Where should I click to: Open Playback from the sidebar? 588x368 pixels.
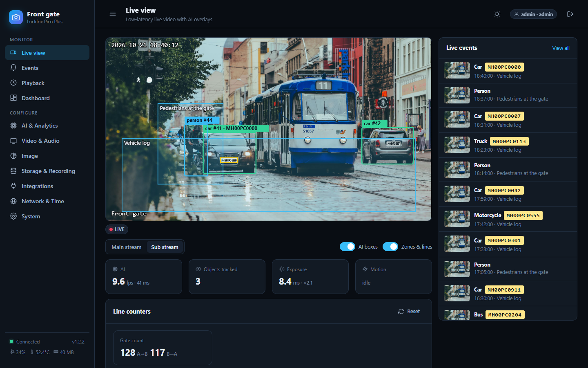[47, 83]
